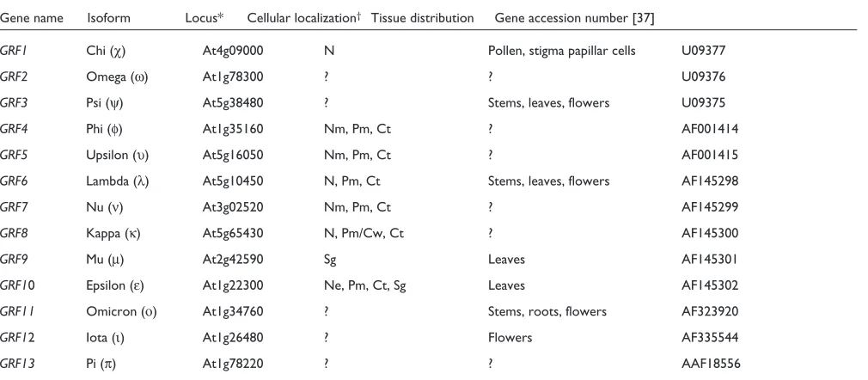This screenshot has height=380, width=868.
Task: Select the GRF8 gene name
Action: 14,233
